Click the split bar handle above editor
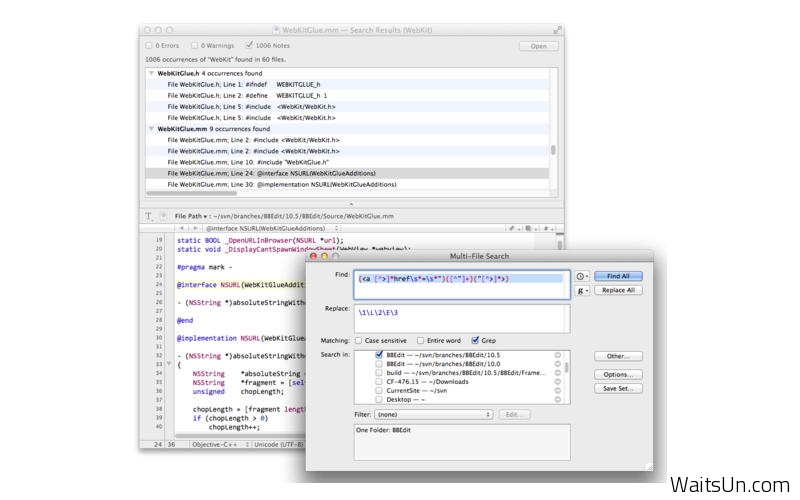Viewport: 800px width, 500px height. (x=351, y=204)
